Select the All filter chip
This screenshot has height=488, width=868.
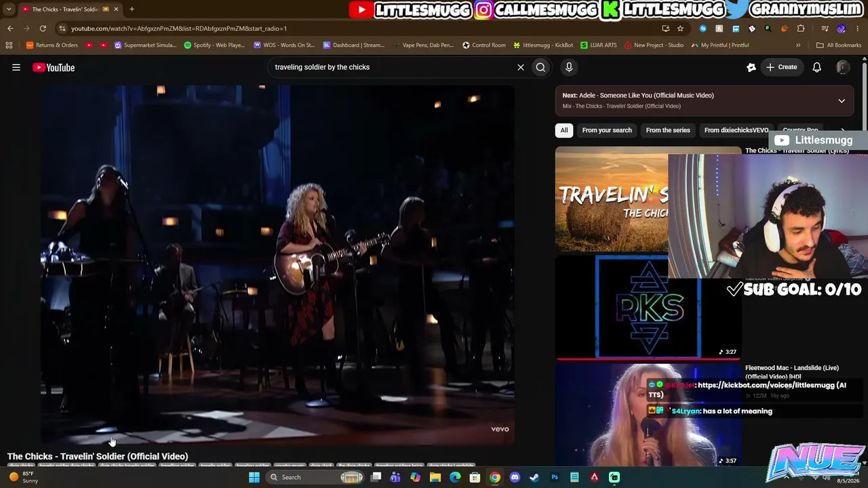tap(564, 130)
